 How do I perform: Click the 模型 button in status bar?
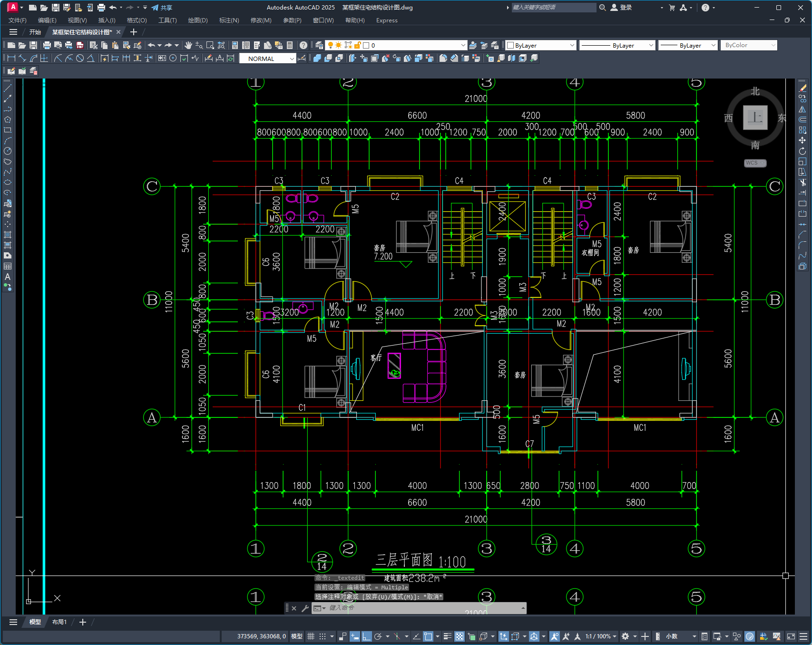(x=297, y=636)
